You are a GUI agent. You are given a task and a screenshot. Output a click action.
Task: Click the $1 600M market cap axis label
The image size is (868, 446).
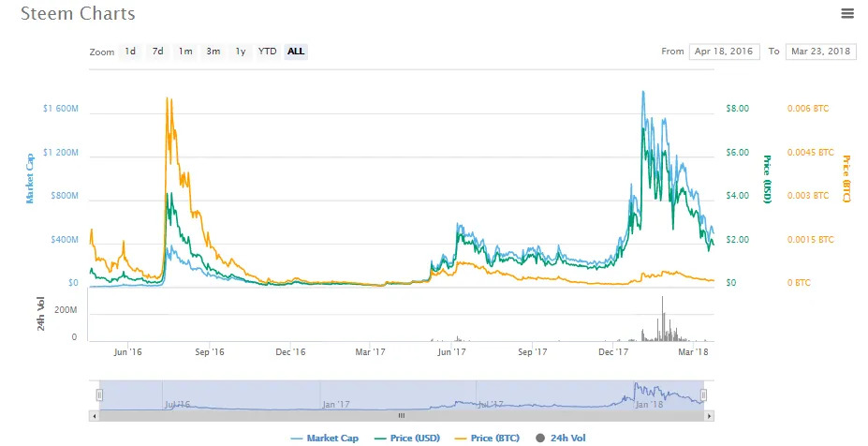pos(61,109)
